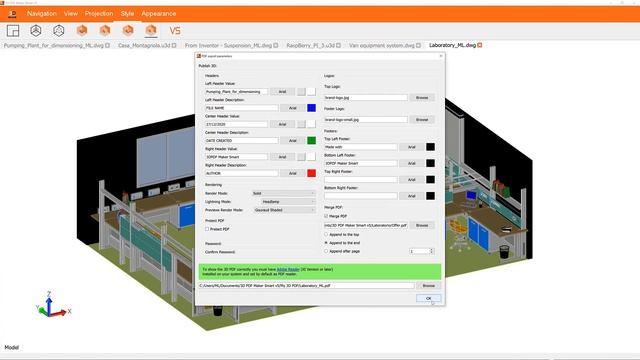Click Arial font button for Left Header Description
Viewport: 640px width, 360px height.
[x=293, y=108]
